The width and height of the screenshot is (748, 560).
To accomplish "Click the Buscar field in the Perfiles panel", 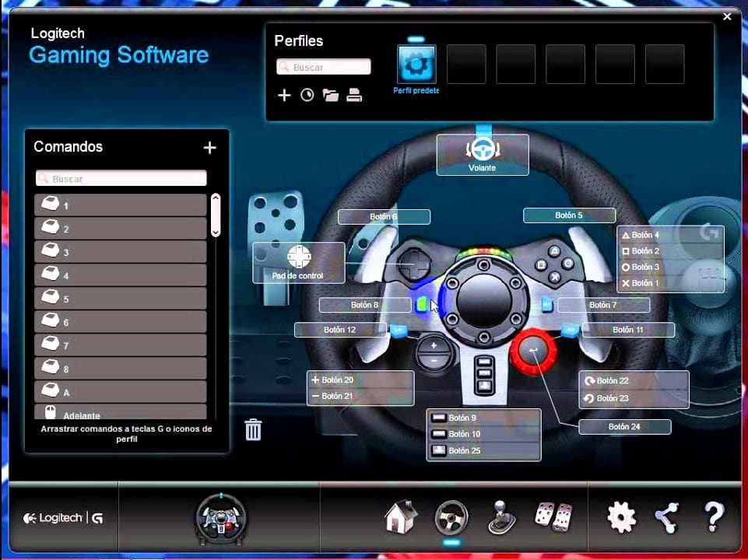I will pos(323,66).
